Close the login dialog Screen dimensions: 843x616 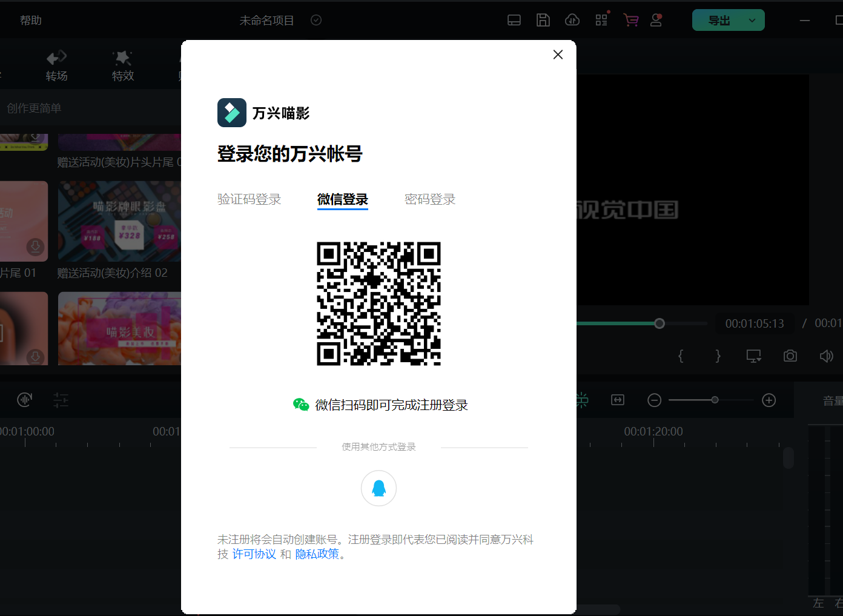tap(558, 55)
